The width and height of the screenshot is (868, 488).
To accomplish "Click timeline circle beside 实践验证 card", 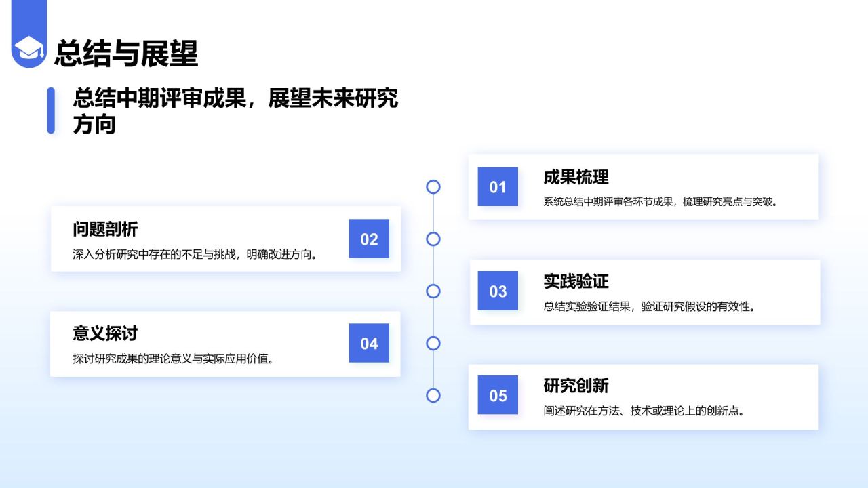I will pyautogui.click(x=433, y=291).
